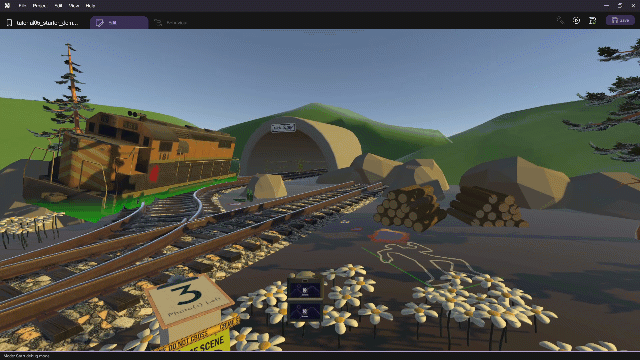The height and width of the screenshot is (360, 640).
Task: Open the Project menu
Action: click(x=39, y=6)
